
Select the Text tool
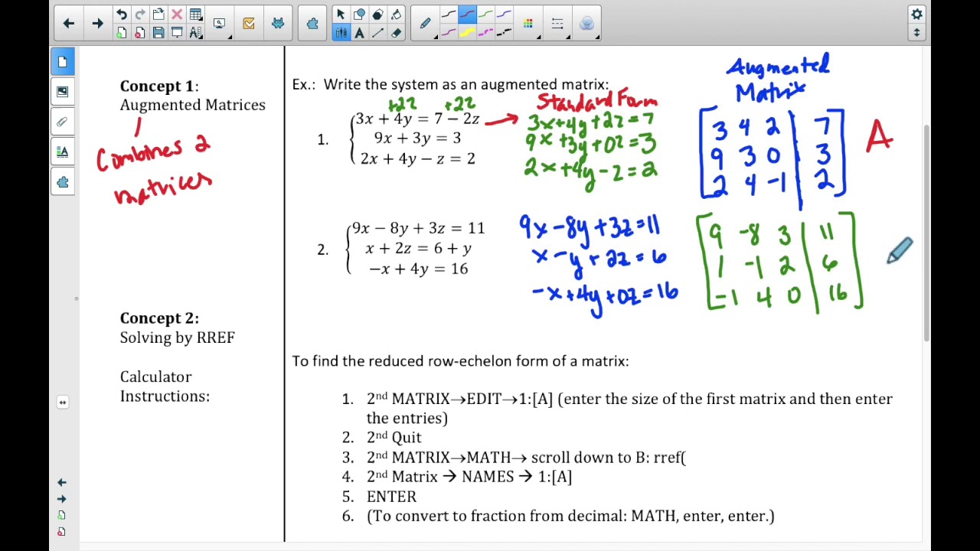tap(359, 33)
